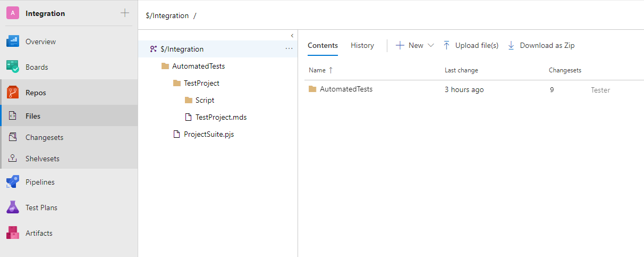Open Test Plans flask icon

[13, 208]
